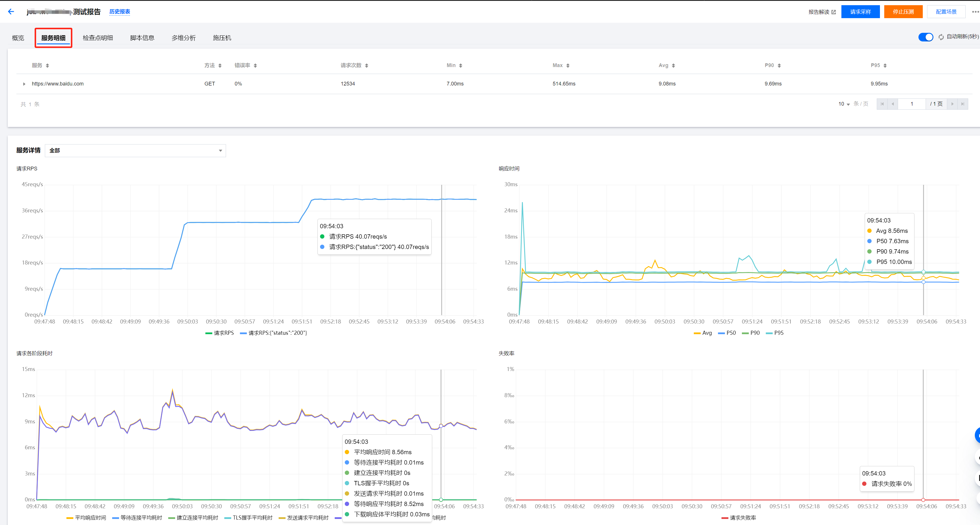Open the more options ellipsis menu
The height and width of the screenshot is (525, 980).
point(975,12)
